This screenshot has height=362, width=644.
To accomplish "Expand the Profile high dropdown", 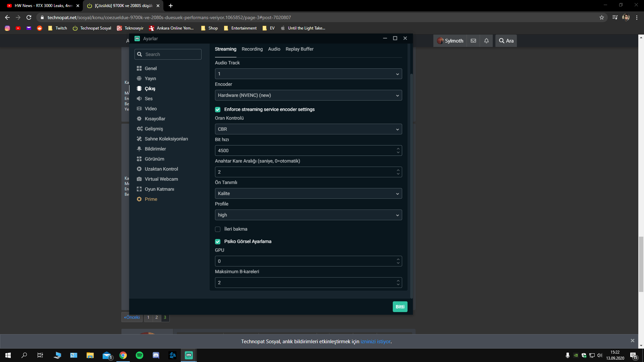I will pos(308,215).
